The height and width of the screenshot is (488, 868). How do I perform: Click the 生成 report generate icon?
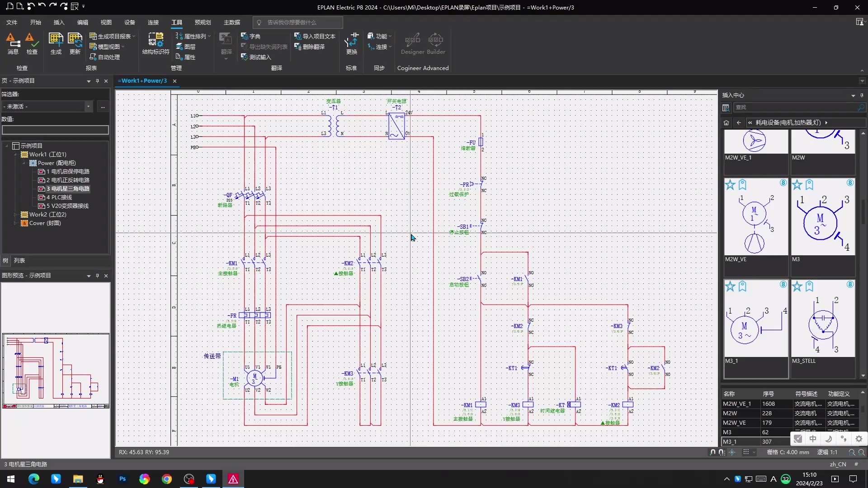tap(56, 44)
